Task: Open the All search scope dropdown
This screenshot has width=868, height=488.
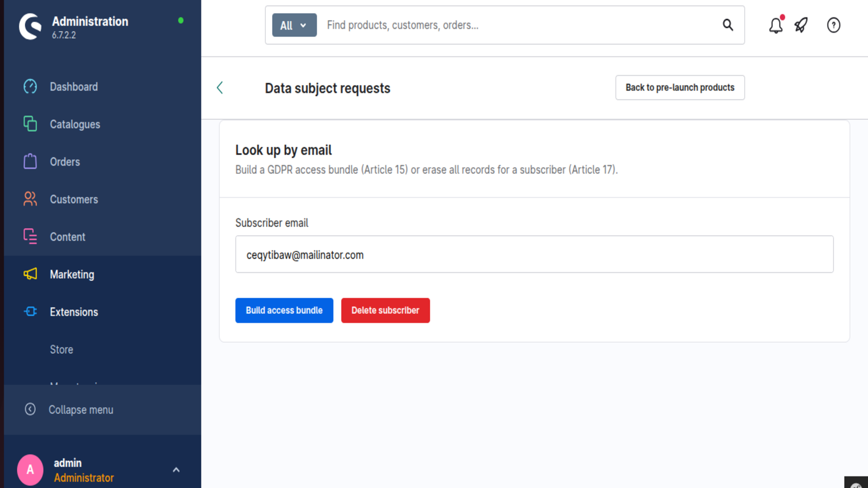Action: 294,25
